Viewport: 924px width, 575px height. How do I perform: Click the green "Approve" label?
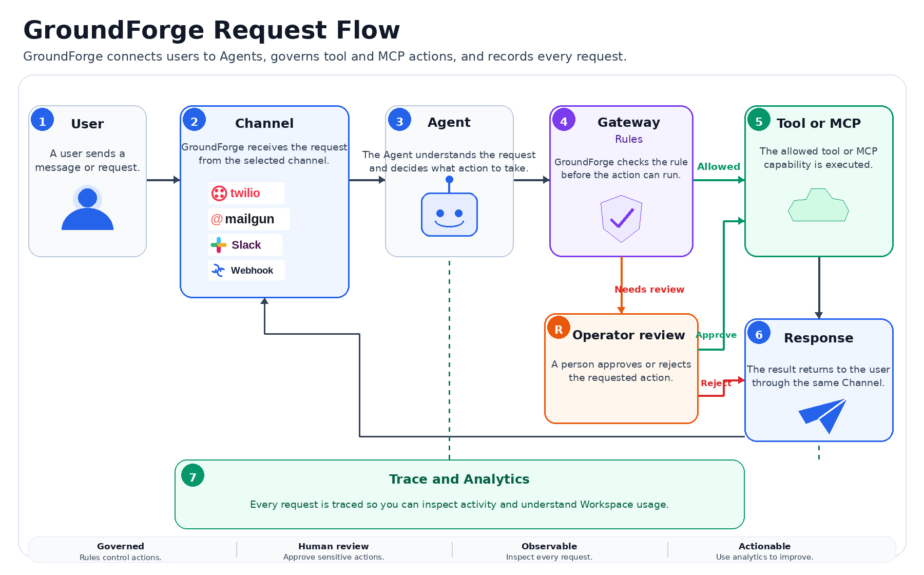pos(716,335)
